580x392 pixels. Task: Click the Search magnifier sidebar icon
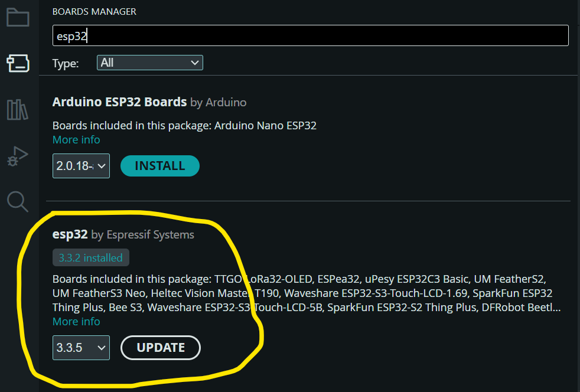18,202
